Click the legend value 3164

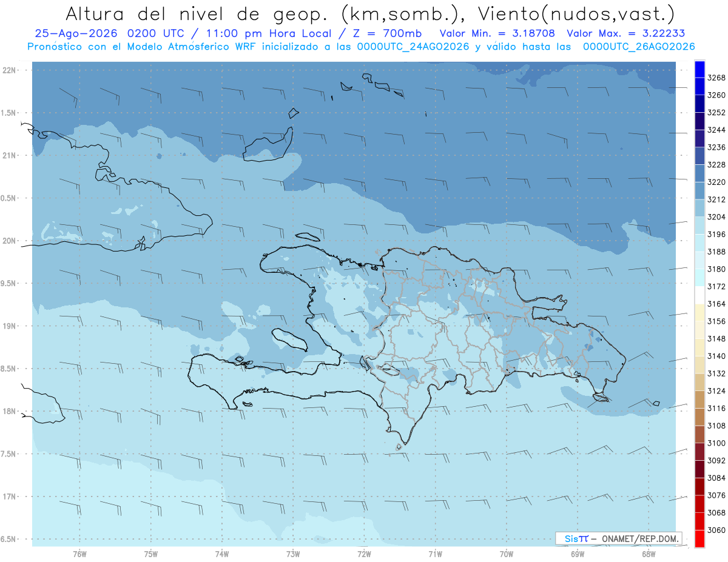(716, 304)
